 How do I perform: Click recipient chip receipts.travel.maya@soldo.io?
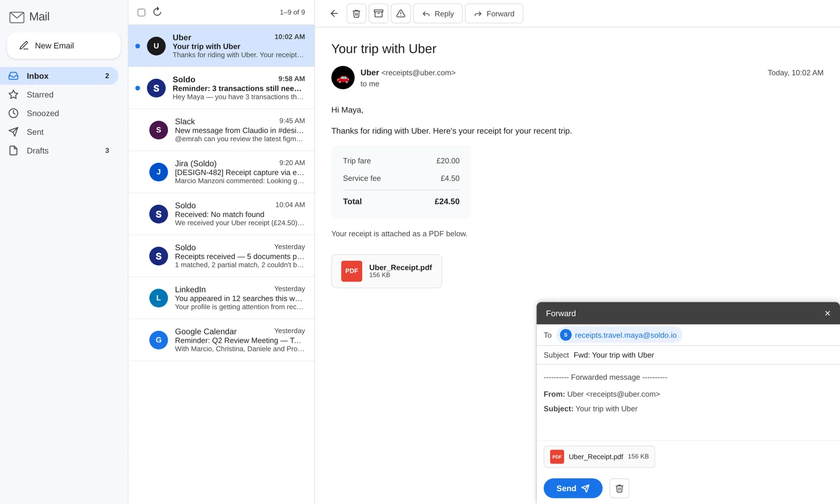pyautogui.click(x=619, y=335)
